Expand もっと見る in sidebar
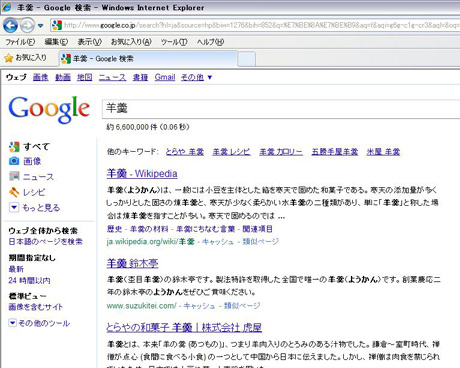Image resolution: width=460 pixels, height=368 pixels. [34, 208]
